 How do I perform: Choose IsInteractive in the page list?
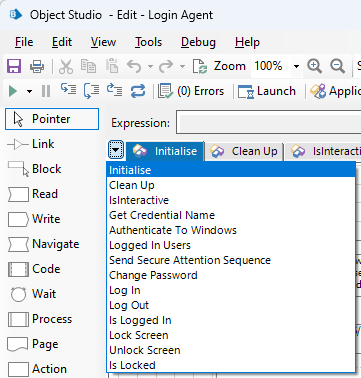tap(231, 200)
